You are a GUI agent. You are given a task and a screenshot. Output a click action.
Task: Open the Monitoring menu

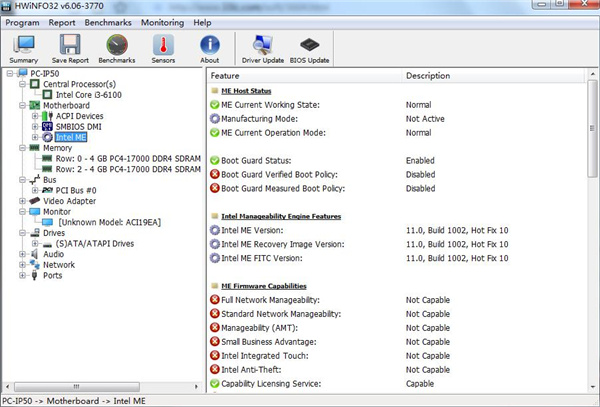pyautogui.click(x=162, y=21)
